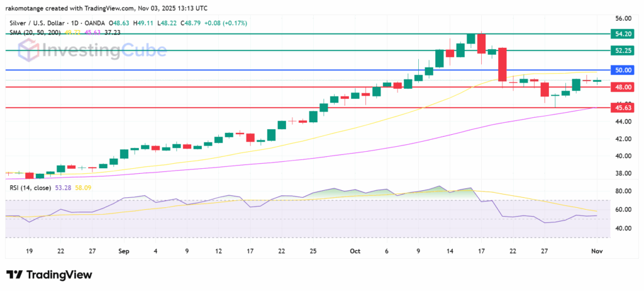Click the RSI 80.00 scale value
The height and width of the screenshot is (291, 644).
623,191
